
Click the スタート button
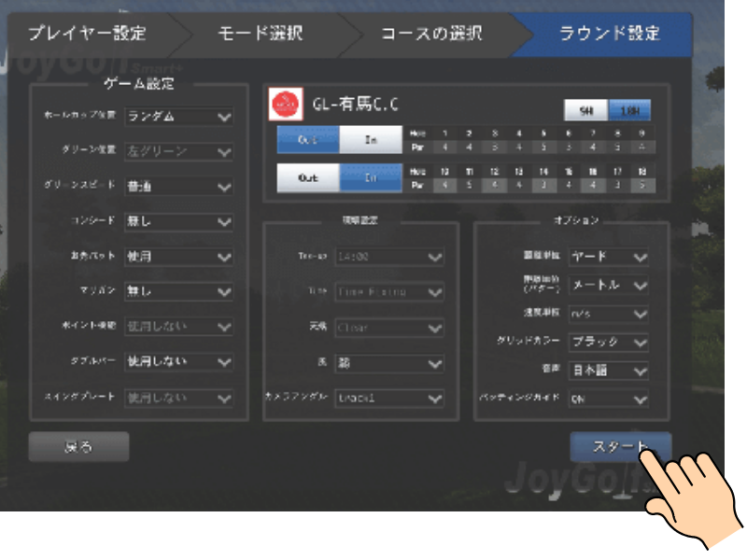click(x=620, y=447)
